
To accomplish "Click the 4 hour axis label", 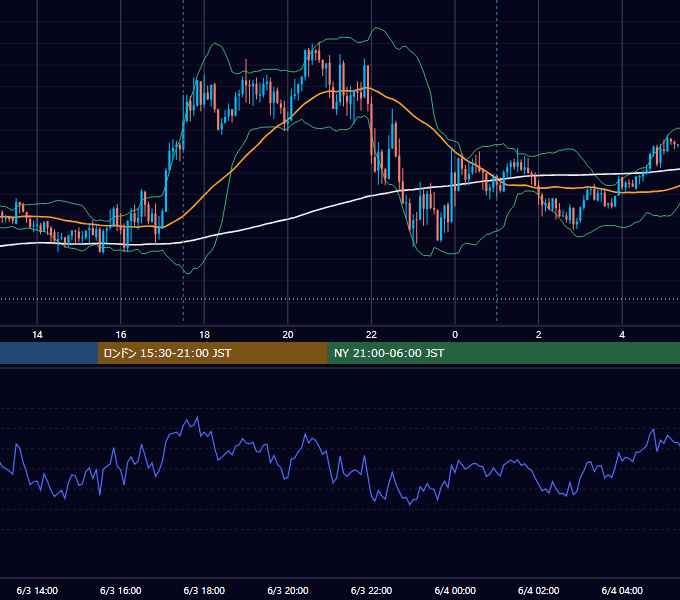I will click(622, 335).
